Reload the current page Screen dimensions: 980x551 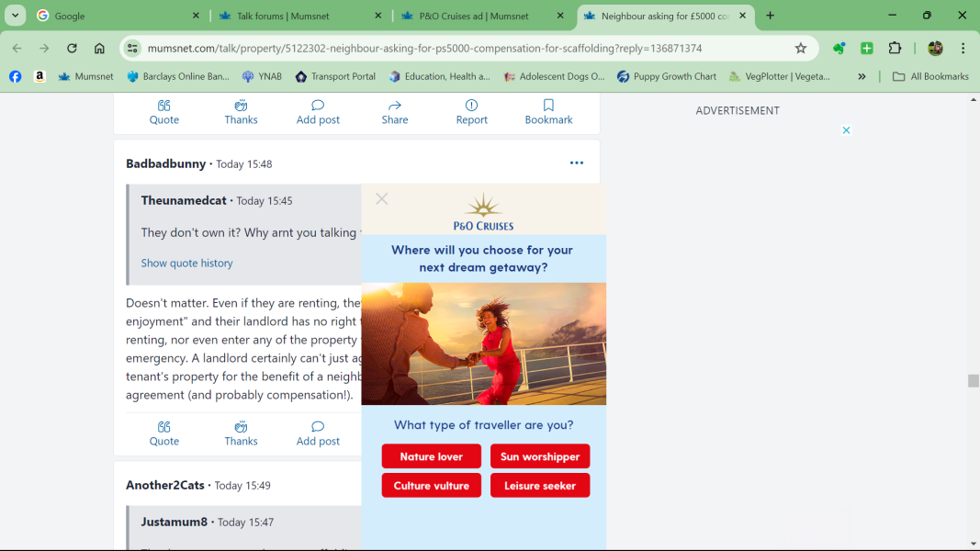click(x=72, y=49)
